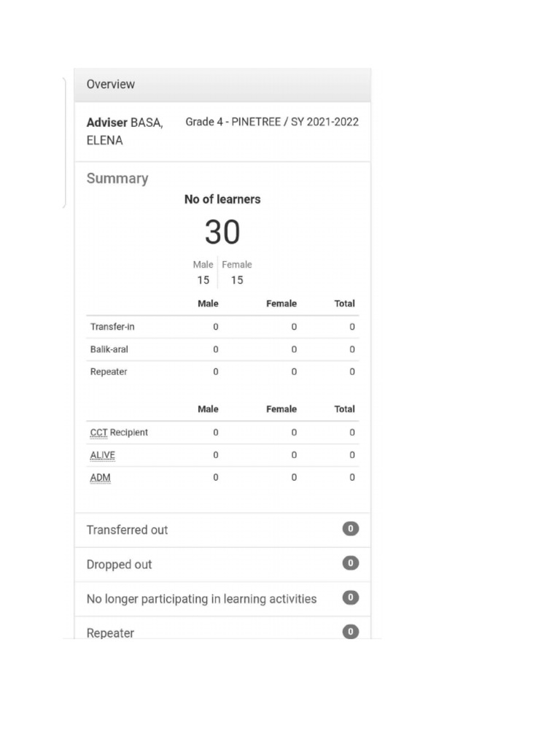The height and width of the screenshot is (747, 560).
Task: Open No longer participating in learning activities
Action: tap(201, 598)
